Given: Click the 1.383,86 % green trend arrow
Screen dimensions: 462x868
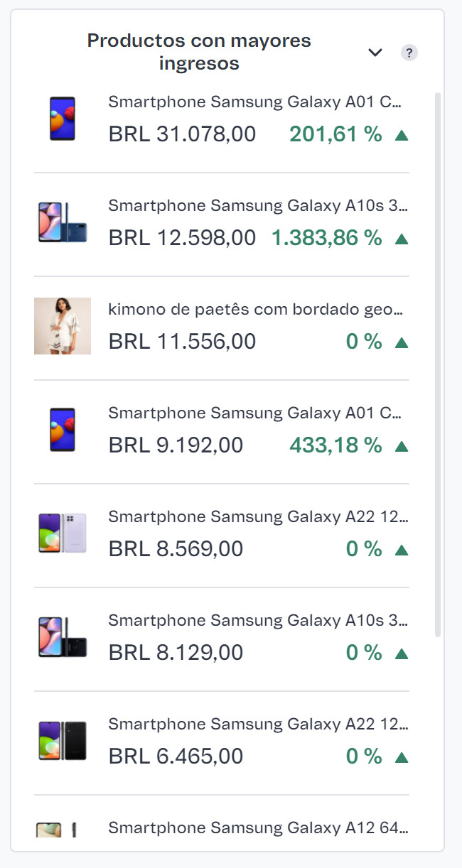Looking at the screenshot, I should pos(402,239).
